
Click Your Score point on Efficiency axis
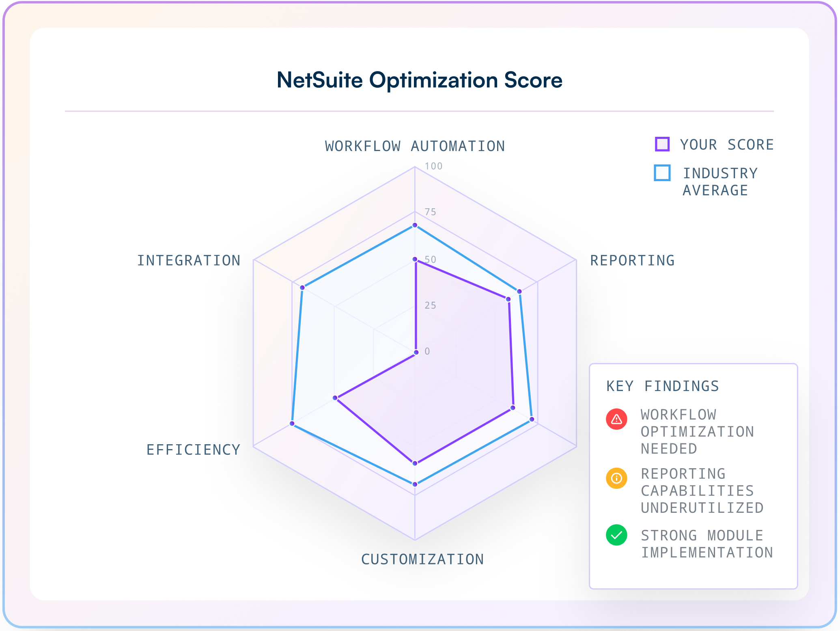[x=335, y=398]
